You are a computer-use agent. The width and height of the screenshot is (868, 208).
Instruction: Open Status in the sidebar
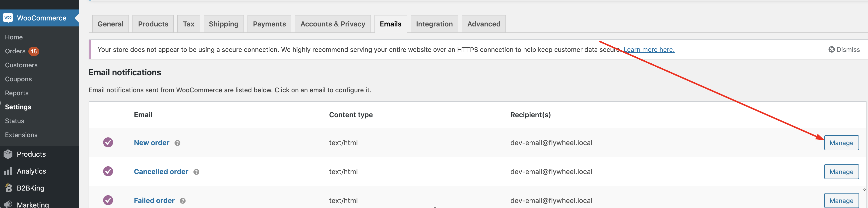click(x=14, y=121)
